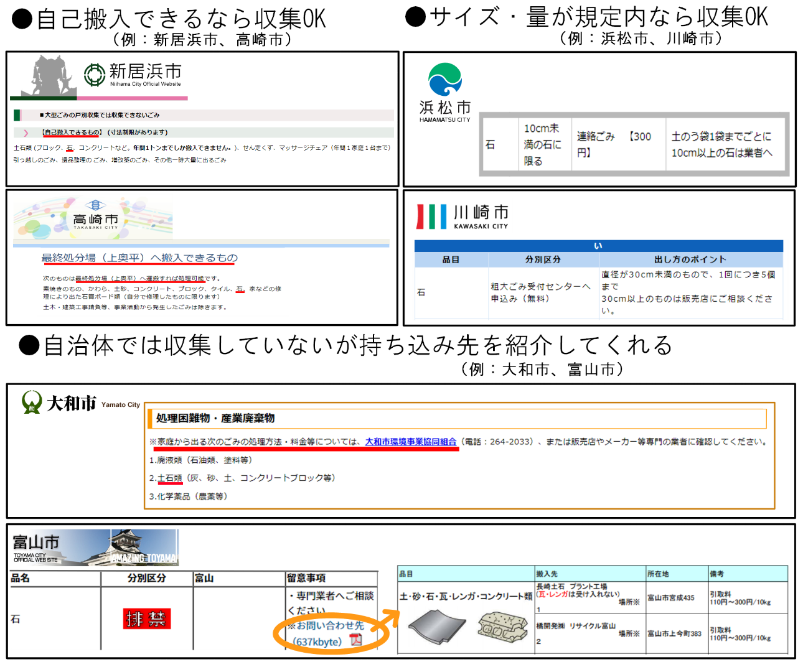Click the concrete block picture
803x672 pixels.
(502, 627)
